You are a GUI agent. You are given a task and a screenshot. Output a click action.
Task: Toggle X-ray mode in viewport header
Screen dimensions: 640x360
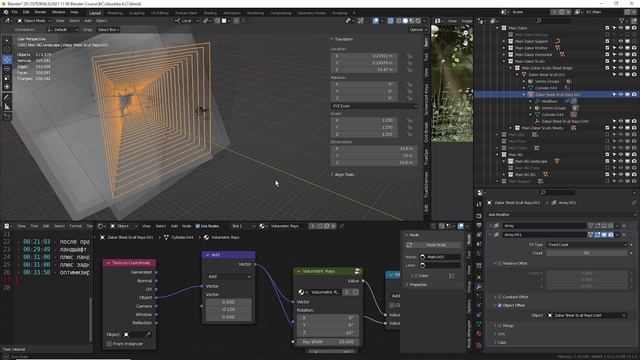[390, 20]
